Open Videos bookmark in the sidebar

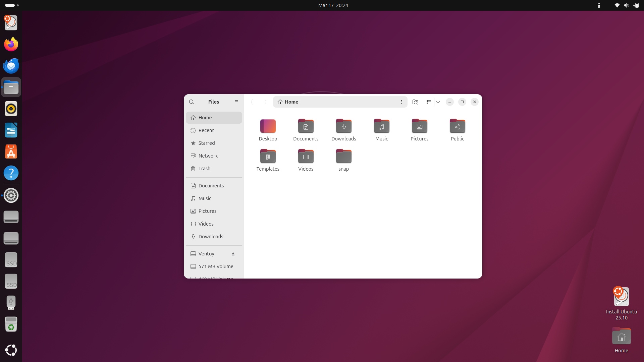click(x=206, y=224)
